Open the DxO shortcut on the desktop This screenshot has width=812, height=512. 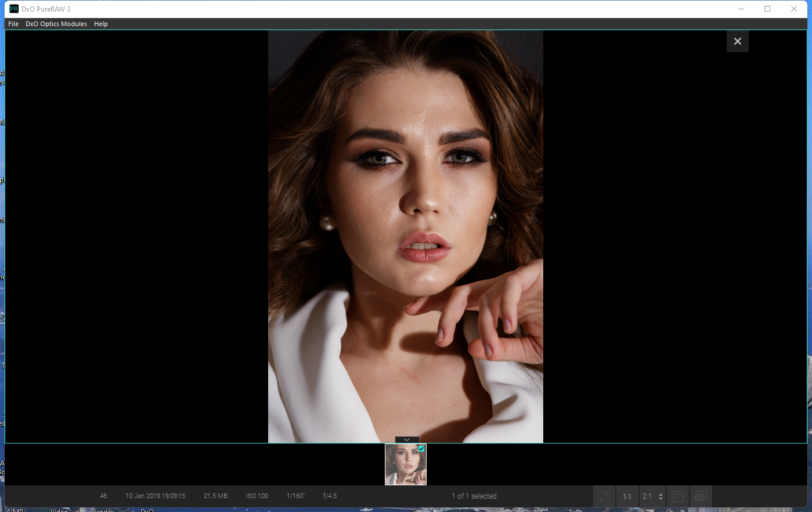tap(147, 509)
